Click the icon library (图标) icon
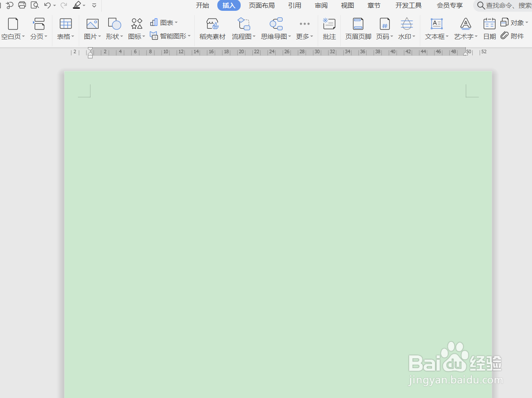 pyautogui.click(x=137, y=24)
